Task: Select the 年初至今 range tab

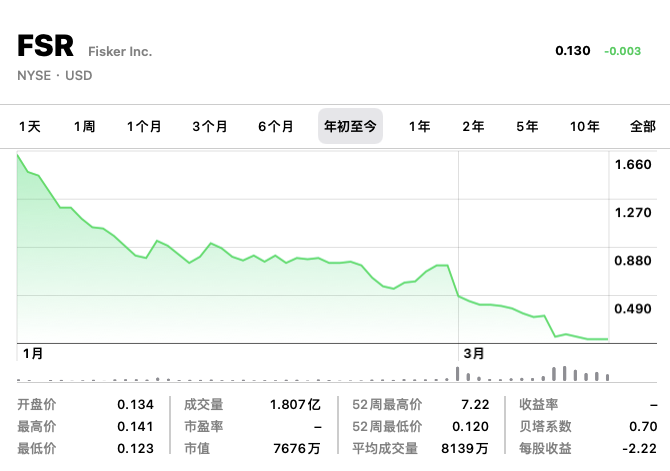Action: [350, 126]
